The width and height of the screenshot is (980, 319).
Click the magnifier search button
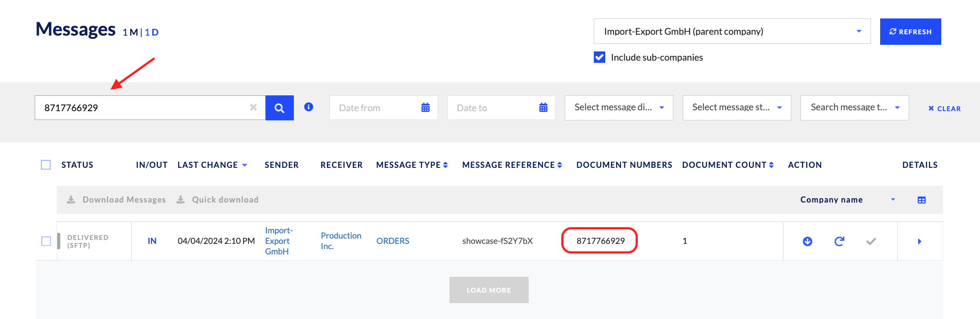coord(279,108)
